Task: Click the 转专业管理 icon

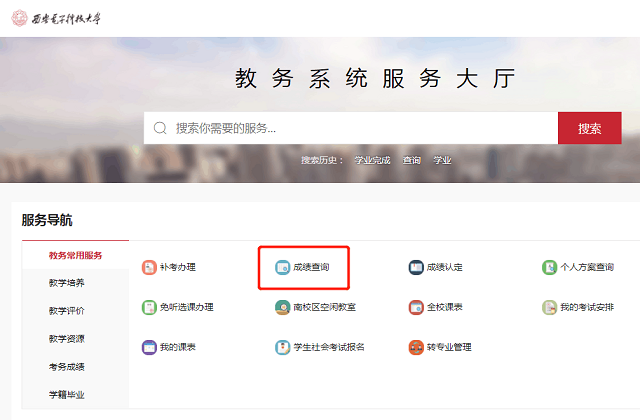Action: pyautogui.click(x=416, y=347)
